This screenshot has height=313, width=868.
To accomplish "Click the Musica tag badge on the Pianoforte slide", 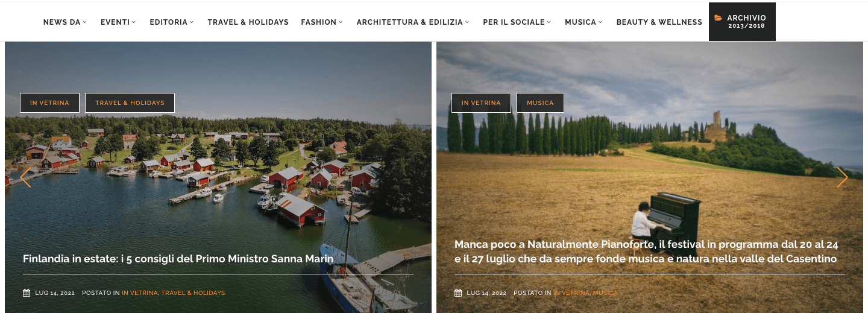I will point(540,103).
